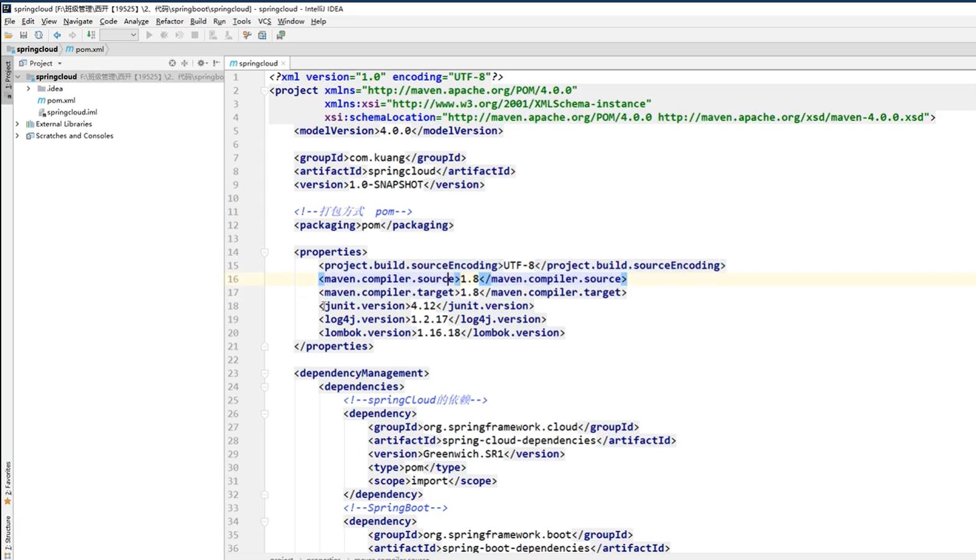Fold dependencyManagement at line 23
The height and width of the screenshot is (560, 976).
click(x=264, y=374)
